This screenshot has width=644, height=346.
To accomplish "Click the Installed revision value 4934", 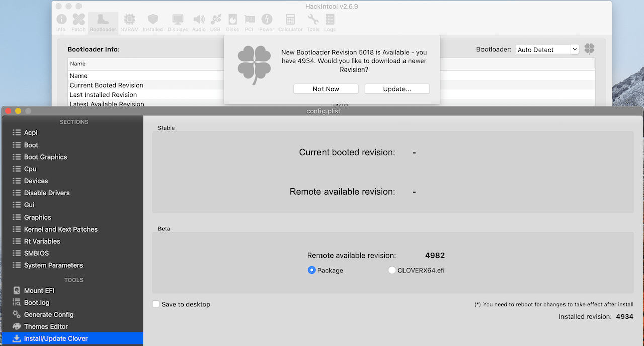I will pos(625,317).
